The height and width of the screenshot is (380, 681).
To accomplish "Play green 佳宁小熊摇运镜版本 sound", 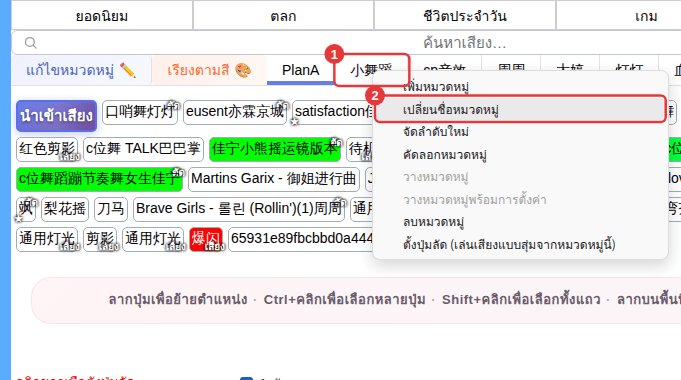I will click(274, 149).
